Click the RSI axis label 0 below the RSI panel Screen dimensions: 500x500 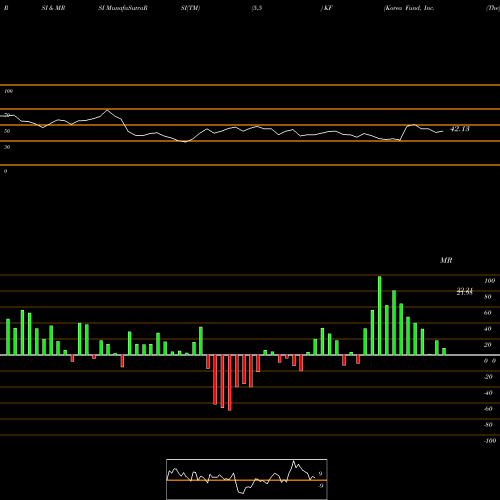5,171
